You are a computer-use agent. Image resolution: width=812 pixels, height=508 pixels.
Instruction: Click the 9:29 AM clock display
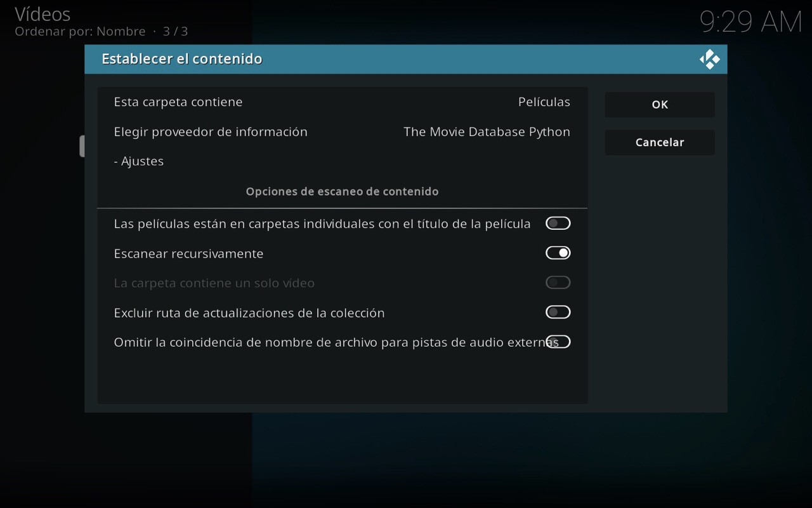752,21
